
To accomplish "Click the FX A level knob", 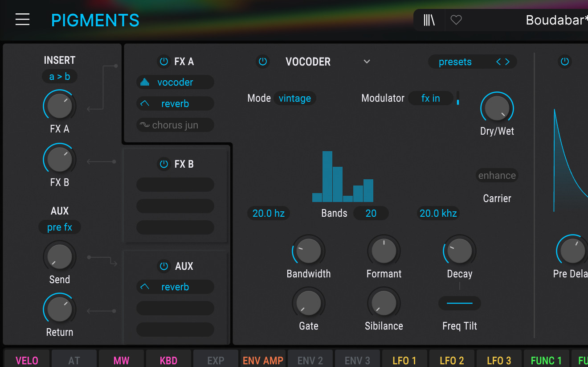I will (60, 106).
